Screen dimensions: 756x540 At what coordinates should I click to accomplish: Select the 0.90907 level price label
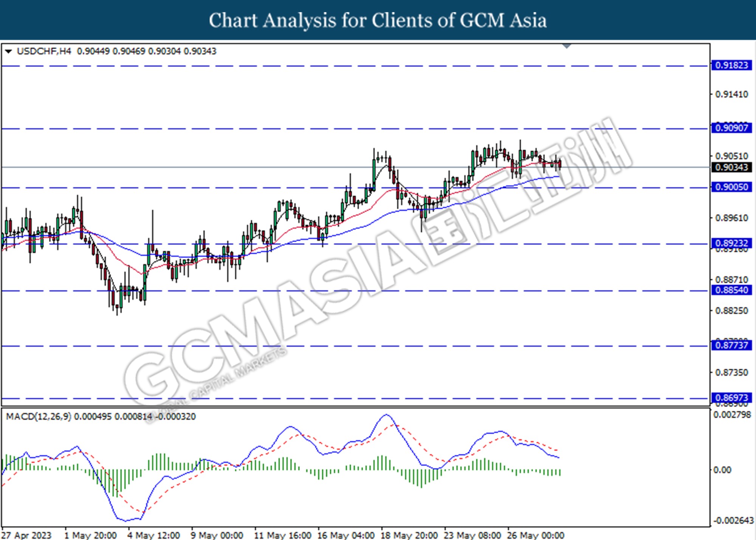pyautogui.click(x=731, y=128)
